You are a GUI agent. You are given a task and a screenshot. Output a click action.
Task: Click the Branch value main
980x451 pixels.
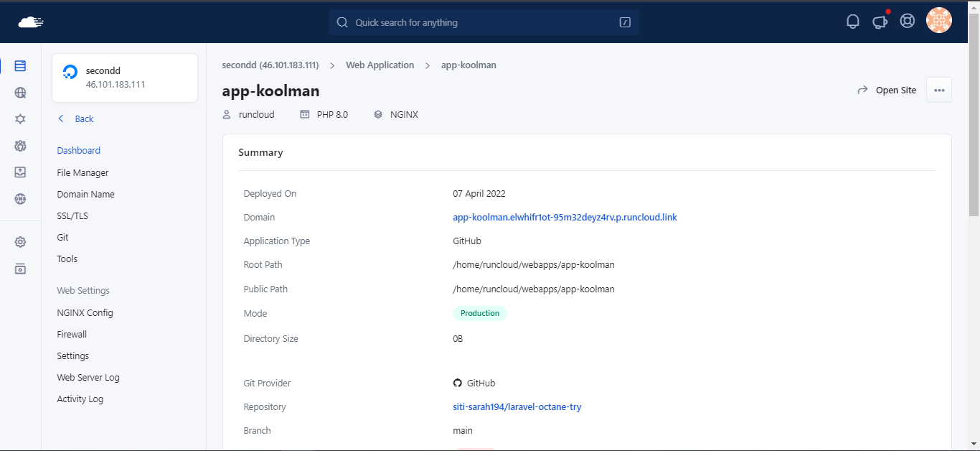(463, 431)
